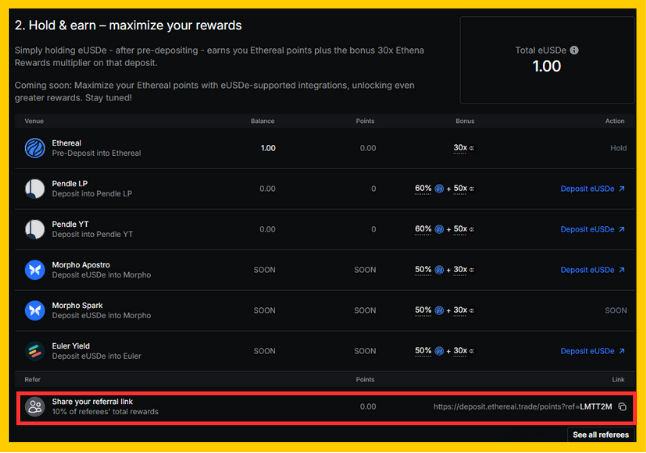This screenshot has width=646, height=453.
Task: Open Deposit eUSDe link for Morpho Apostro
Action: 592,270
